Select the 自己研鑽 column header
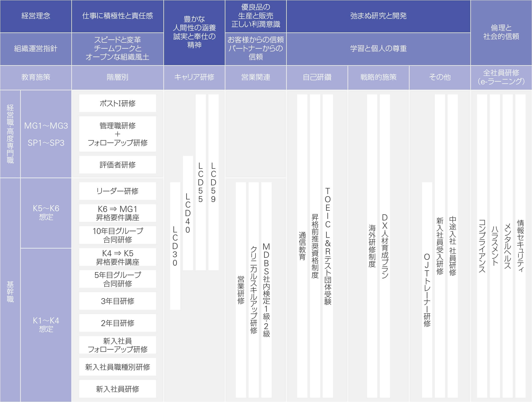Image resolution: width=532 pixels, height=402 pixels. point(317,77)
